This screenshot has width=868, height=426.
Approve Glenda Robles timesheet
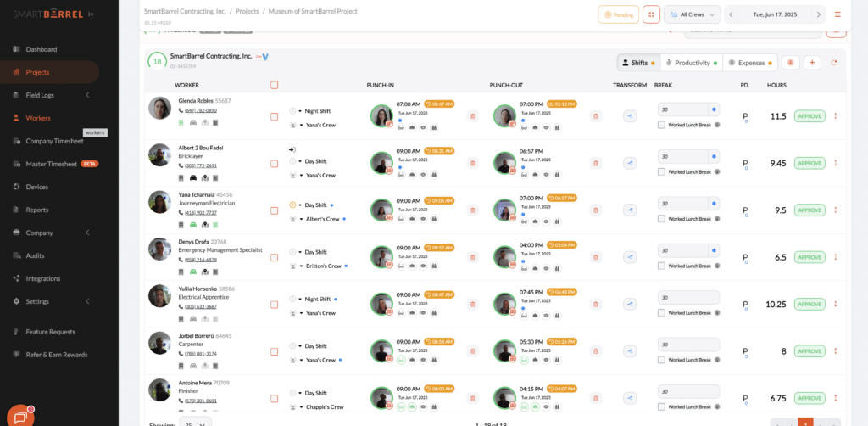(810, 116)
